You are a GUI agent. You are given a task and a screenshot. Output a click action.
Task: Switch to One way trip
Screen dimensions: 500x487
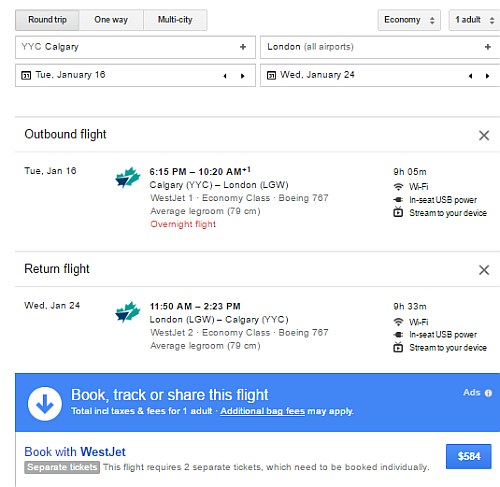pos(111,20)
